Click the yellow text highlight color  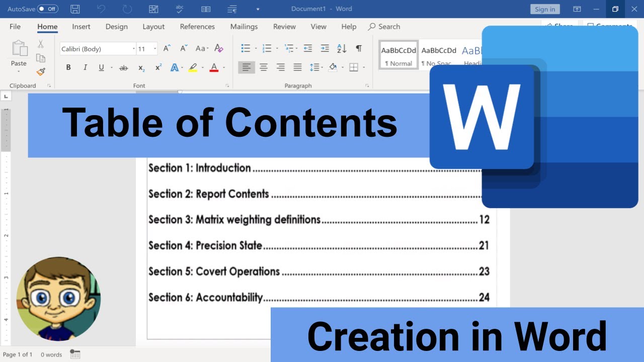(193, 67)
